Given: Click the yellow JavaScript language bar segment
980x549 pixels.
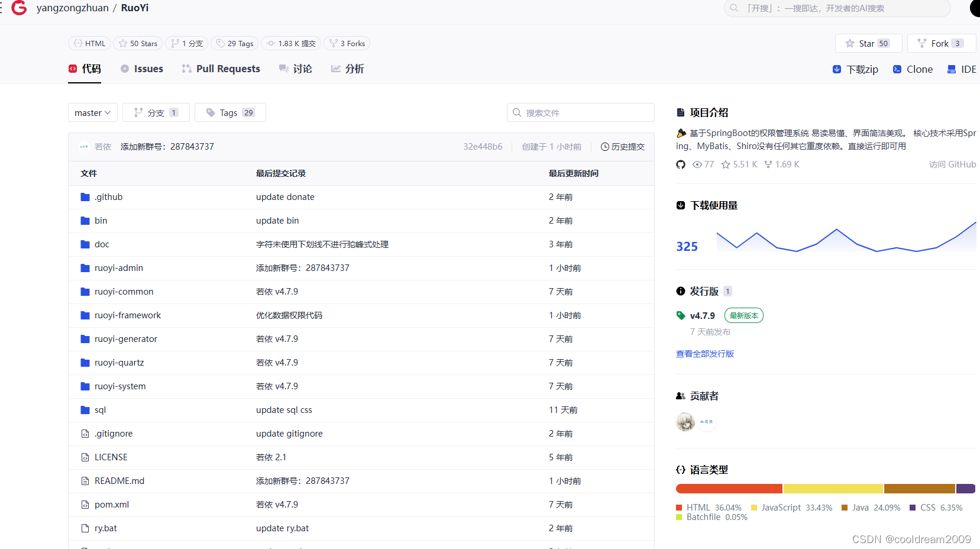Looking at the screenshot, I should tap(833, 489).
